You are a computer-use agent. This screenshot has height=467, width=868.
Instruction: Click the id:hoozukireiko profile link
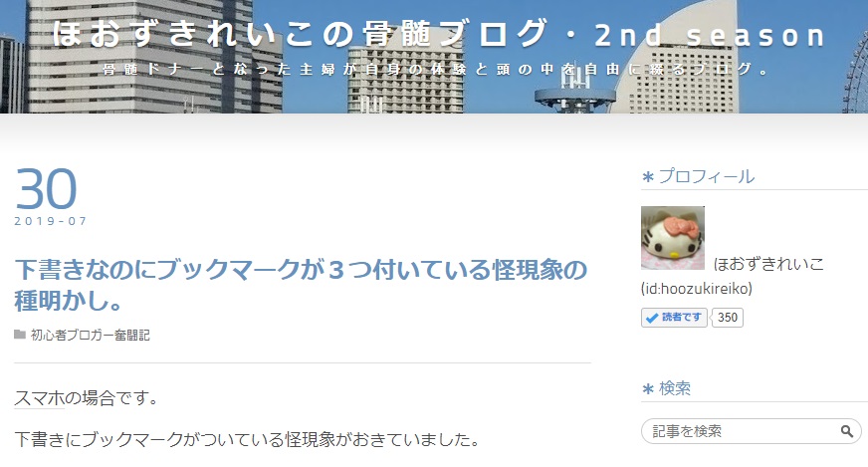697,288
